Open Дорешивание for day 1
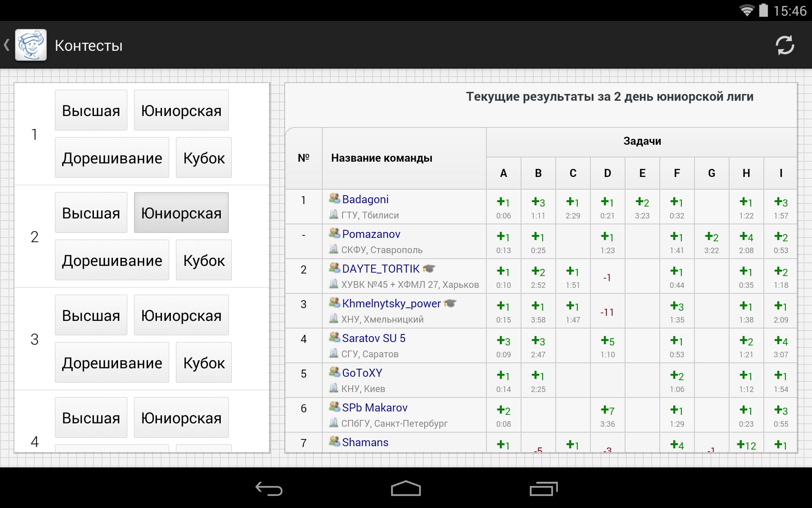812x508 pixels. coord(112,157)
